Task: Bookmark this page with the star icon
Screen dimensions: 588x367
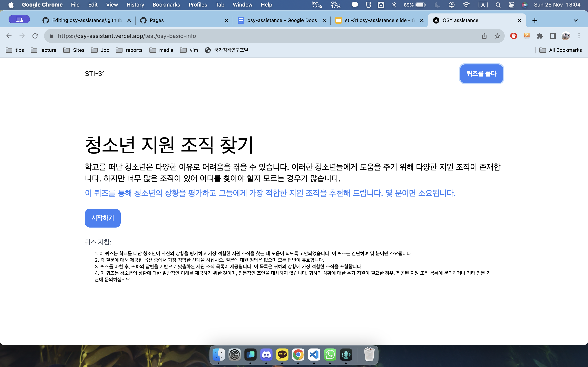Action: tap(497, 36)
